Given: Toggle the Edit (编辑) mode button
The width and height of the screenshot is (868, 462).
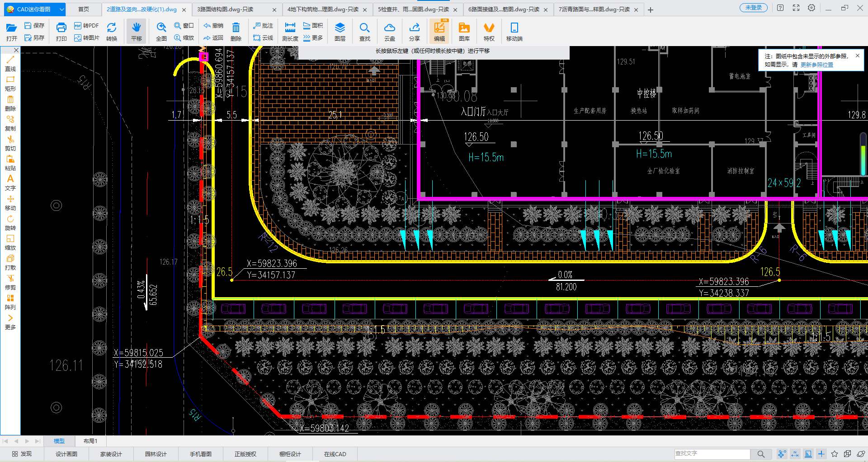Looking at the screenshot, I should click(x=439, y=32).
